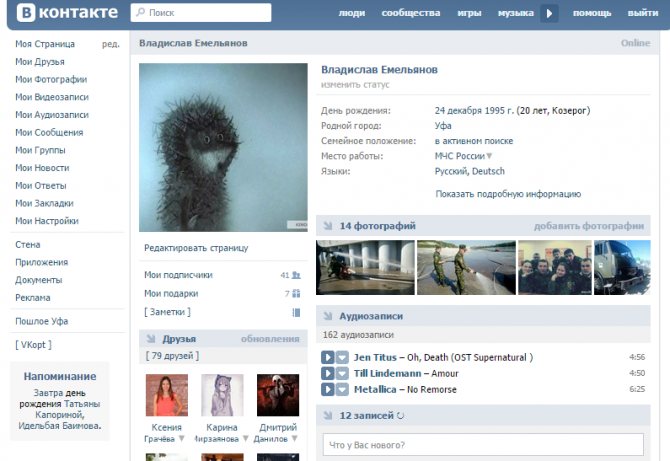
Task: Click Показать подробную информацию link
Action: pyautogui.click(x=508, y=194)
